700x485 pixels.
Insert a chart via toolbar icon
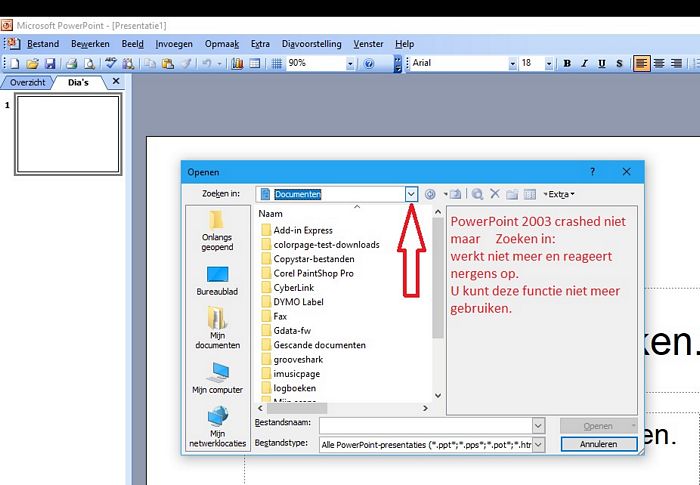[237, 63]
